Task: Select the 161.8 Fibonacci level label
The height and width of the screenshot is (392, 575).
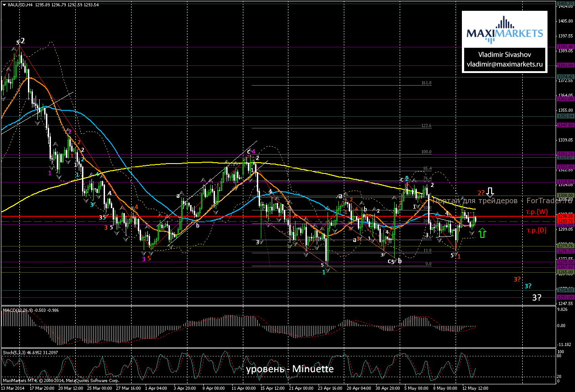Action: [x=426, y=83]
